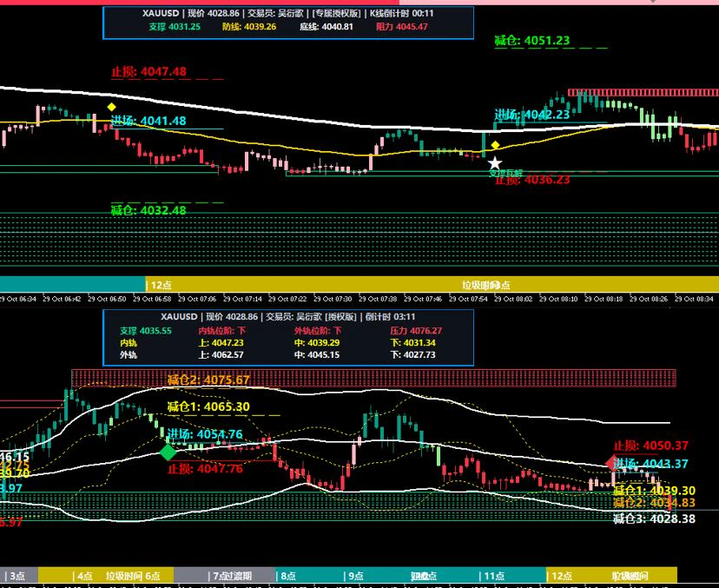Select the 止损: 4047.76 stop-loss label
The width and height of the screenshot is (719, 588).
(206, 469)
